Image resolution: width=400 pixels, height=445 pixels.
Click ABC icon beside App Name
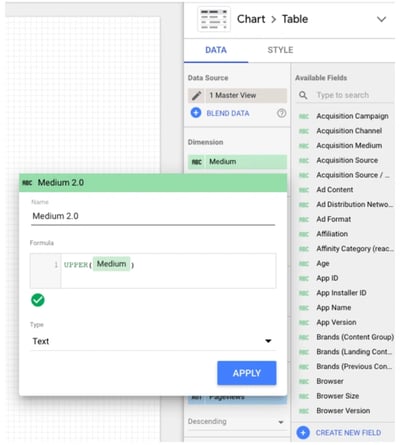click(304, 308)
